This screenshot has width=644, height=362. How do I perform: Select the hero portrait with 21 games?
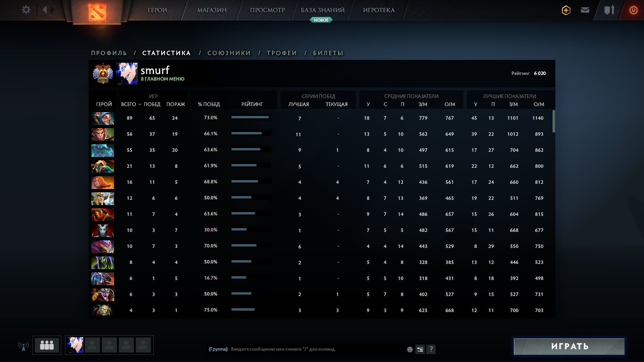tap(103, 166)
